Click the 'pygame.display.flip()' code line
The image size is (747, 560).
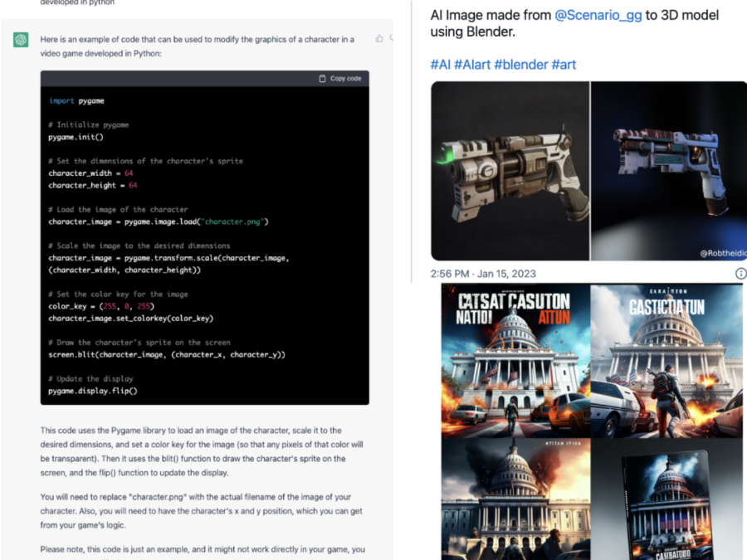93,391
